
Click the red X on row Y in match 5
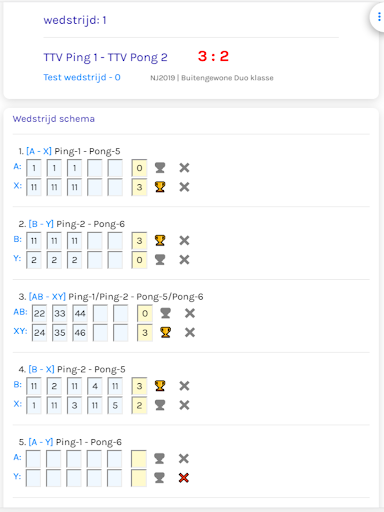point(184,478)
